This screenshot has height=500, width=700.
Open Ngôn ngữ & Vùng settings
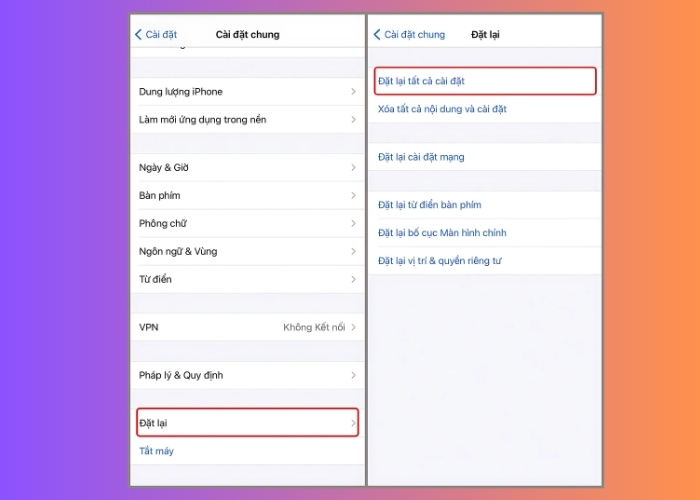[x=178, y=252]
